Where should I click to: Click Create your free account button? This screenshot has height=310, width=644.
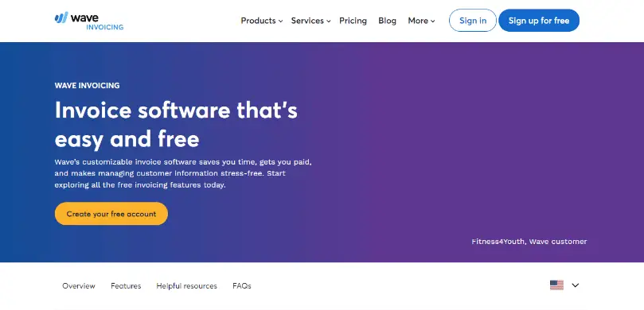[x=111, y=214]
